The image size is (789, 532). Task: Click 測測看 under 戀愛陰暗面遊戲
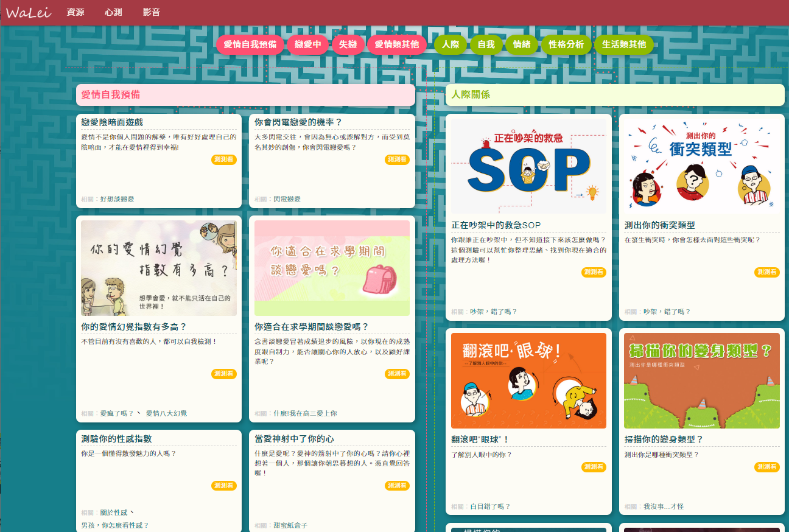pyautogui.click(x=224, y=159)
